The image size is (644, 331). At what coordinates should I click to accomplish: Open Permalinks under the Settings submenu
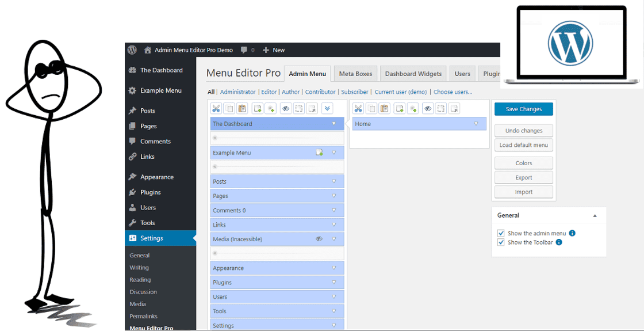point(143,316)
